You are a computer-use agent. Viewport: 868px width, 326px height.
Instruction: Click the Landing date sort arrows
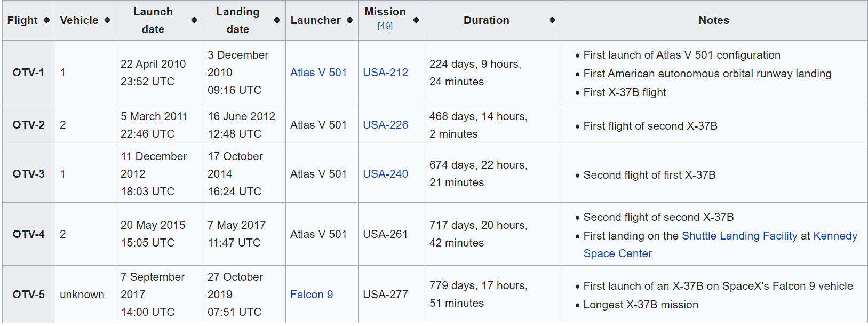coord(277,20)
